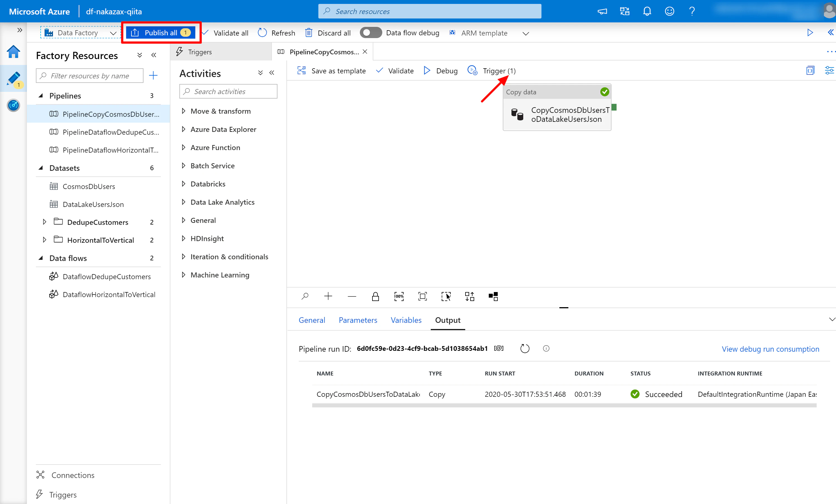The width and height of the screenshot is (836, 504).
Task: Switch to the Variables tab
Action: [x=406, y=320]
